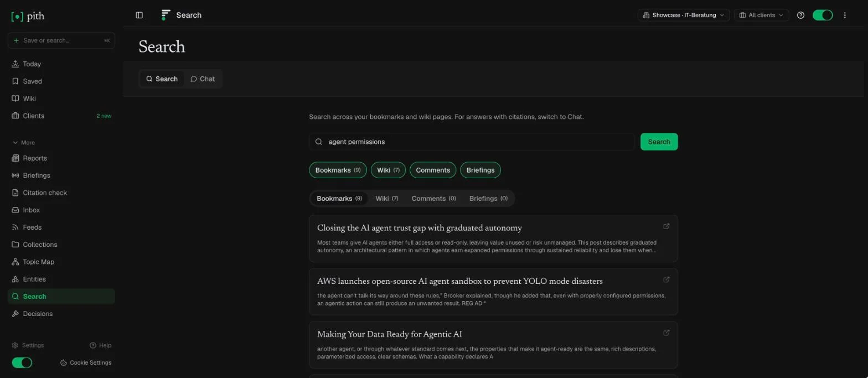This screenshot has width=868, height=378.
Task: Open the Showcase · IT-Beratung workspace dropdown
Action: coord(684,15)
